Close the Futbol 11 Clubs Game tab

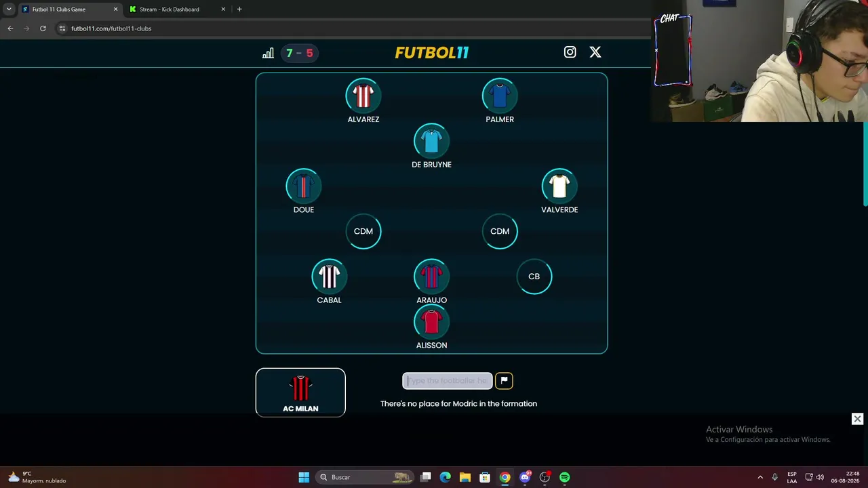pos(115,9)
